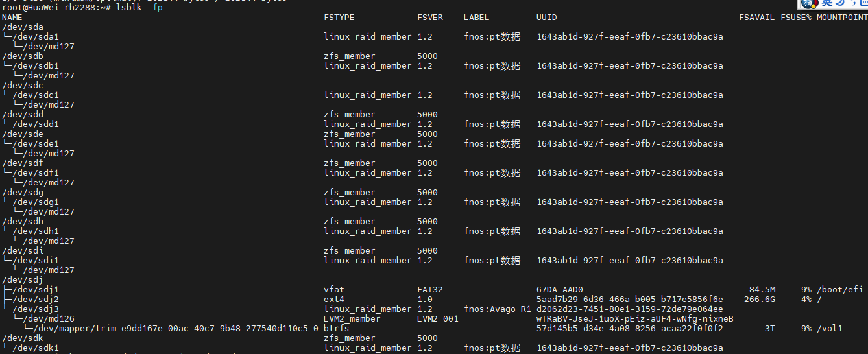Click the fnos:Avago R1 label
This screenshot has width=868, height=354.
point(498,309)
